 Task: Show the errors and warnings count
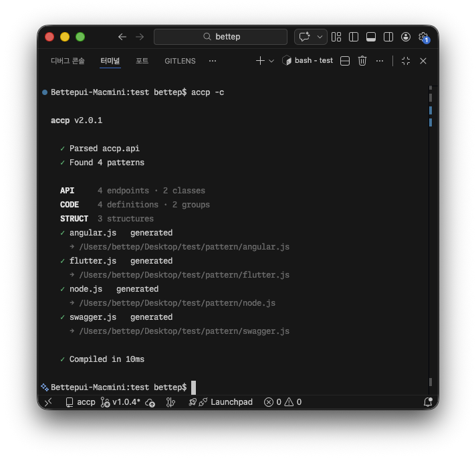pos(283,402)
